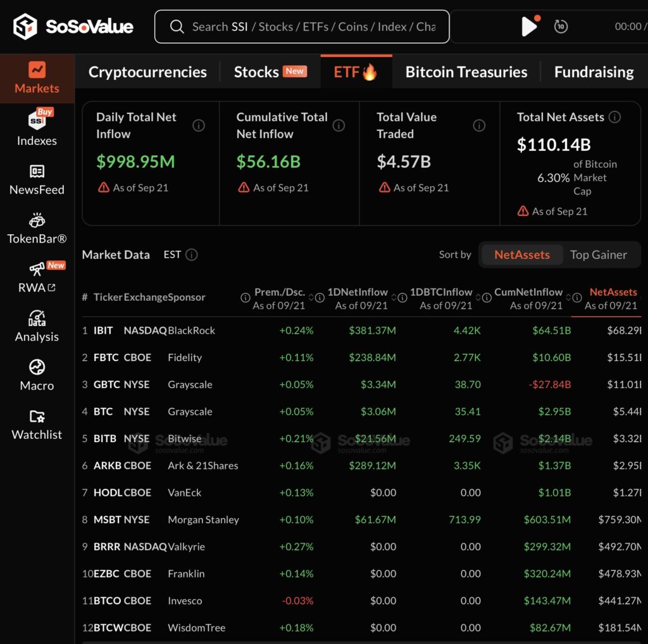Sort by NetAssets toggle
This screenshot has width=648, height=644.
[522, 255]
